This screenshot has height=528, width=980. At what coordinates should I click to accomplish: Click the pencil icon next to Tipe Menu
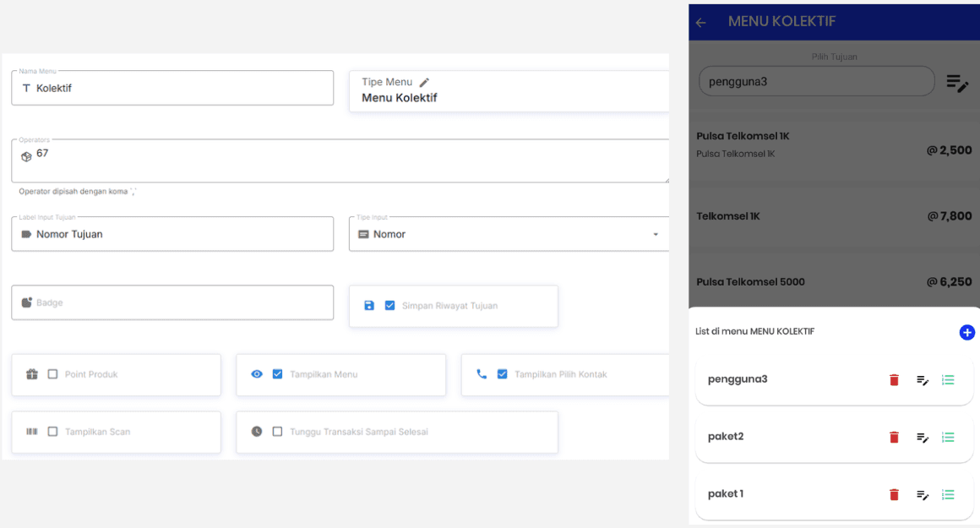424,82
